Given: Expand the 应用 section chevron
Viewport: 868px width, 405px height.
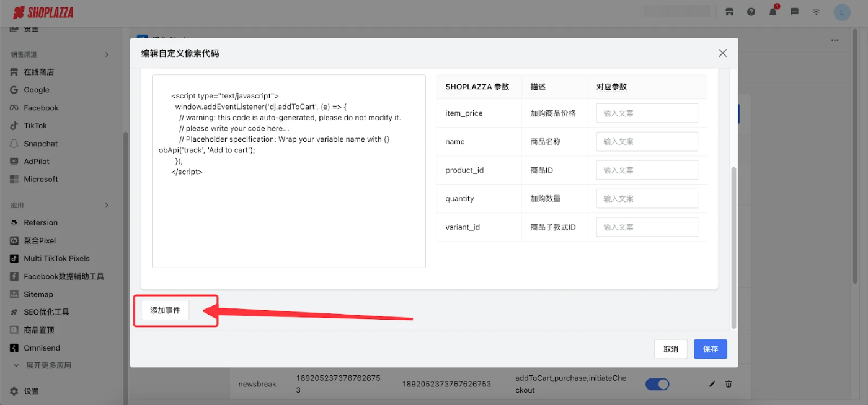Looking at the screenshot, I should click(x=107, y=205).
